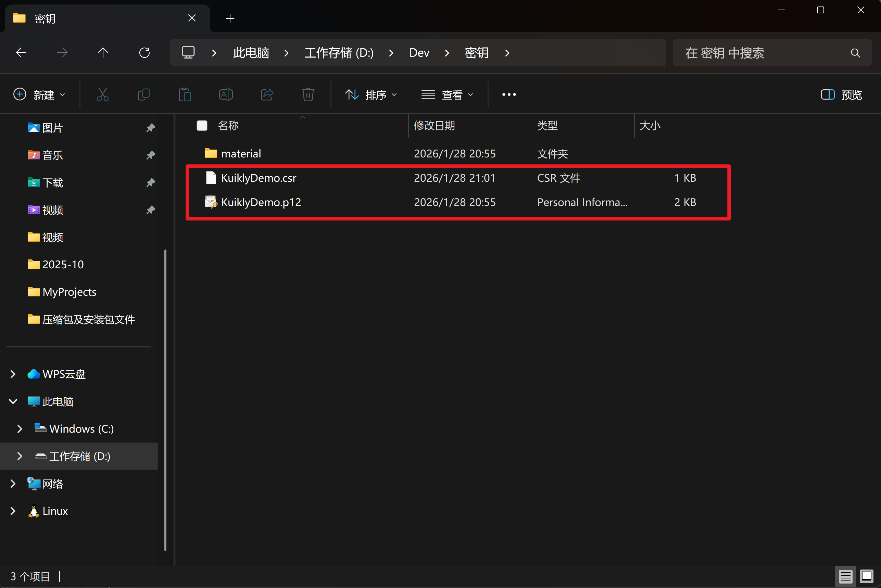Open the 新建 new item menu
Screen dimensions: 881x588
click(x=39, y=94)
